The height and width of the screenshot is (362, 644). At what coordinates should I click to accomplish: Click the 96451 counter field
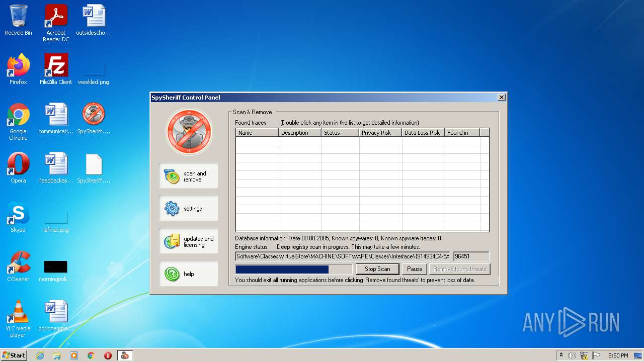pos(471,256)
